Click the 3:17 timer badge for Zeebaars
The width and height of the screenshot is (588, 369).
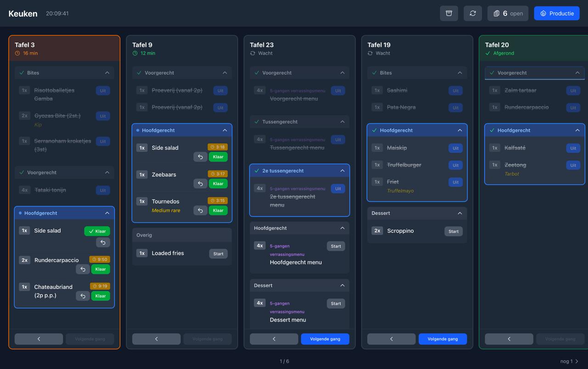pos(218,174)
